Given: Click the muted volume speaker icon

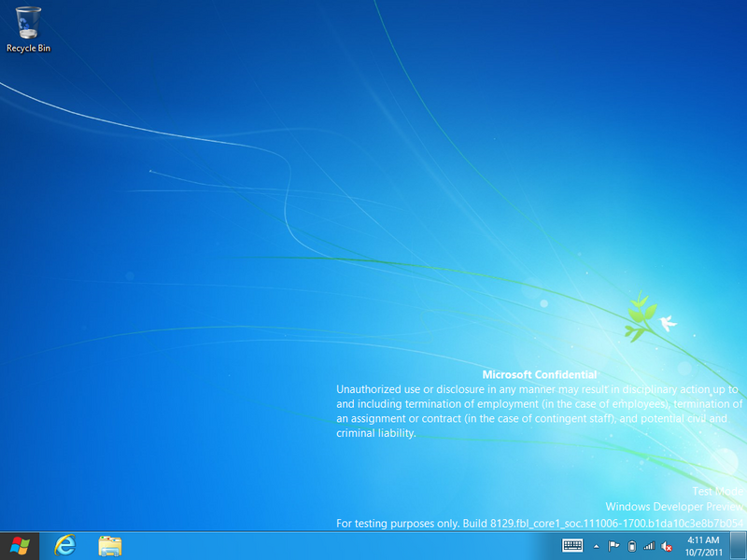Looking at the screenshot, I should 666,547.
